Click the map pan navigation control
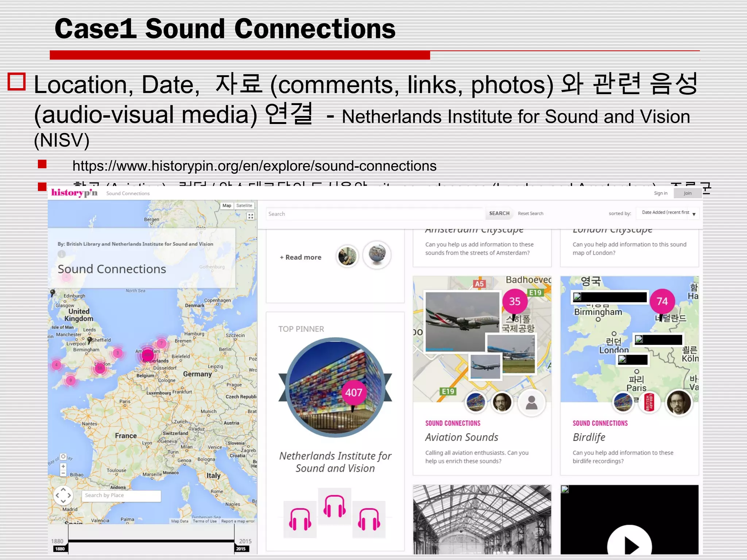The width and height of the screenshot is (747, 560). coord(63,496)
